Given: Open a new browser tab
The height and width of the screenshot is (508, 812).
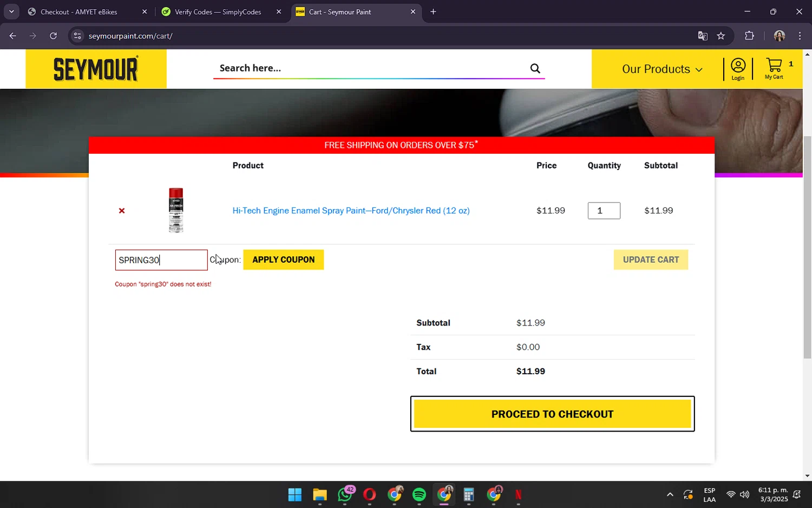Looking at the screenshot, I should tap(433, 12).
